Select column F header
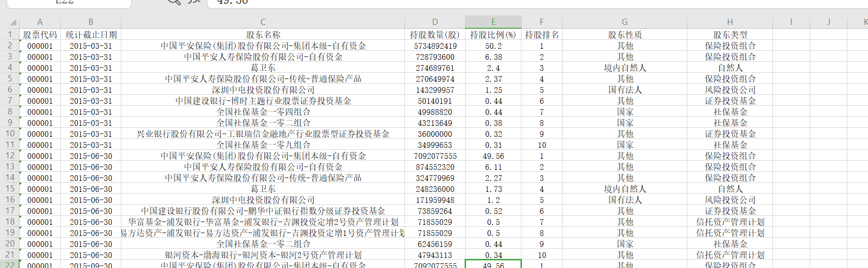The image size is (868, 268). point(542,22)
